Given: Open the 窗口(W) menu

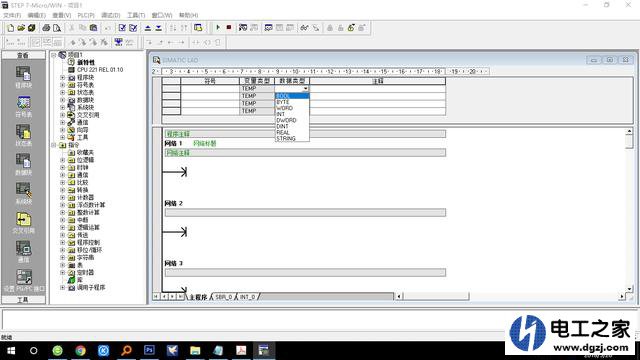Looking at the screenshot, I should click(x=162, y=15).
